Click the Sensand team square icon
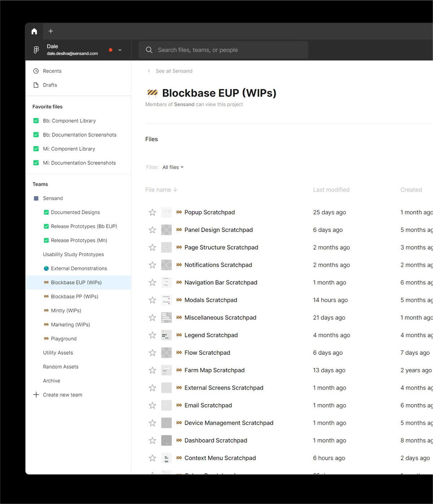Image resolution: width=433 pixels, height=504 pixels. pyautogui.click(x=36, y=198)
